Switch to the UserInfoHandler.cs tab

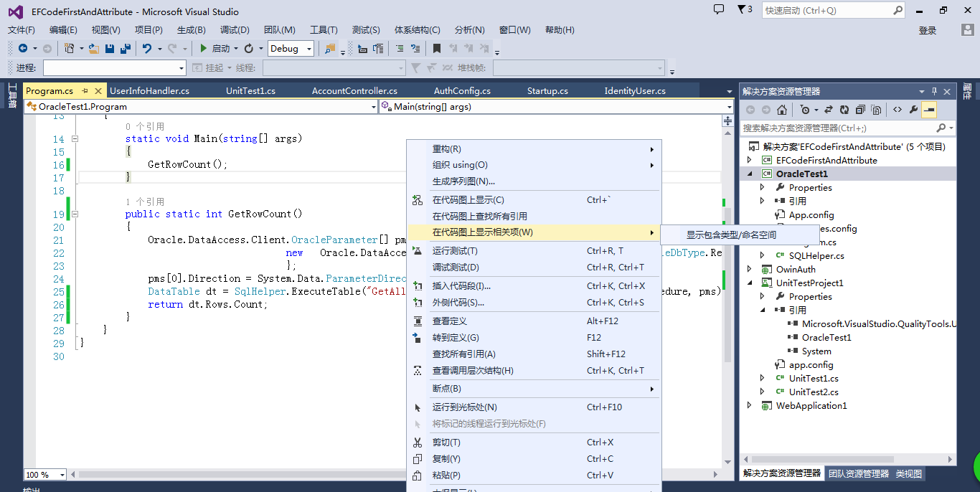tap(149, 91)
